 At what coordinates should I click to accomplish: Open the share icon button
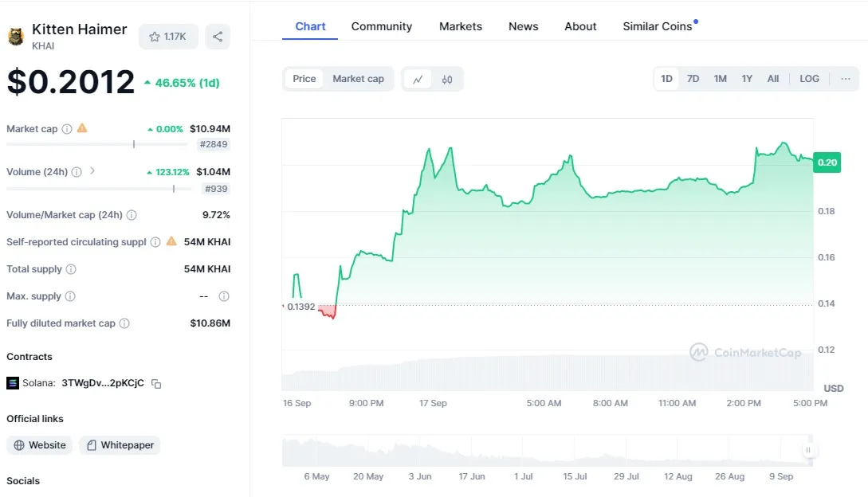[218, 37]
